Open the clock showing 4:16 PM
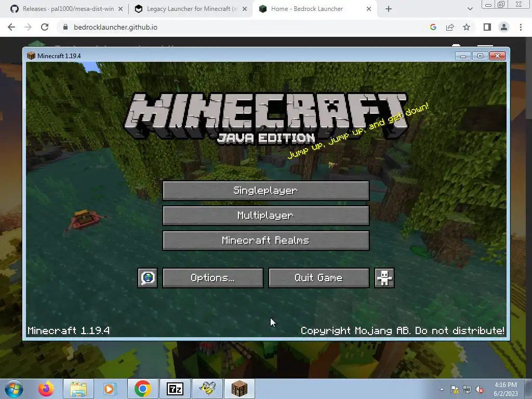 [506, 389]
